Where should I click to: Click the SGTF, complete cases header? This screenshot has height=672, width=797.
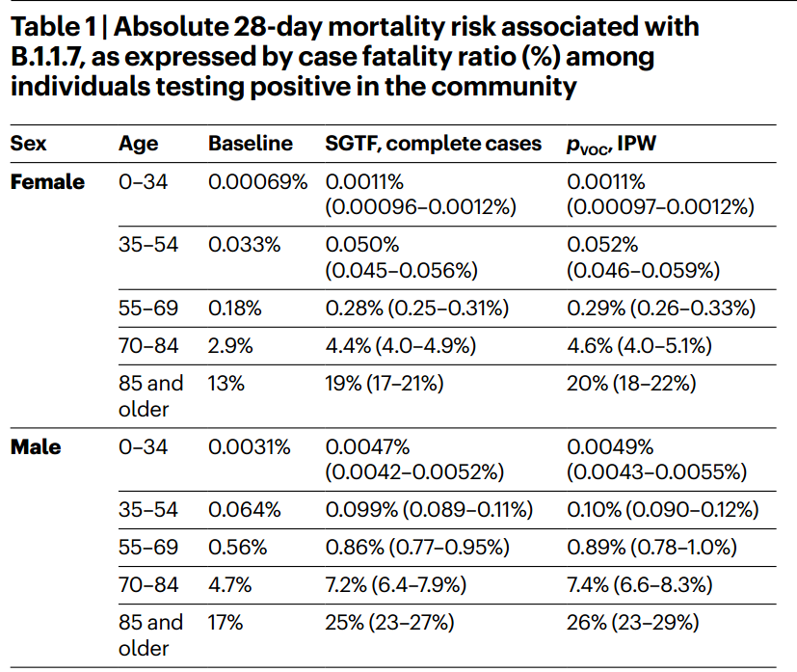click(x=434, y=144)
